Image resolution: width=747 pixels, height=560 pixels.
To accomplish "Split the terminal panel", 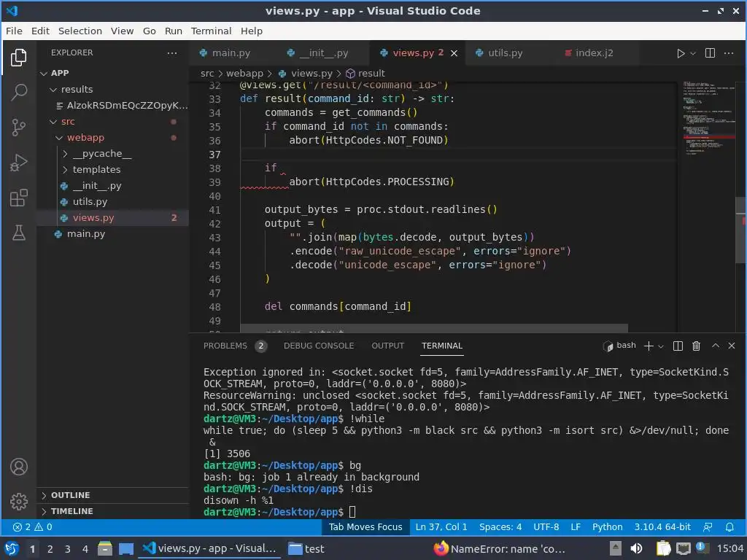I will point(678,346).
